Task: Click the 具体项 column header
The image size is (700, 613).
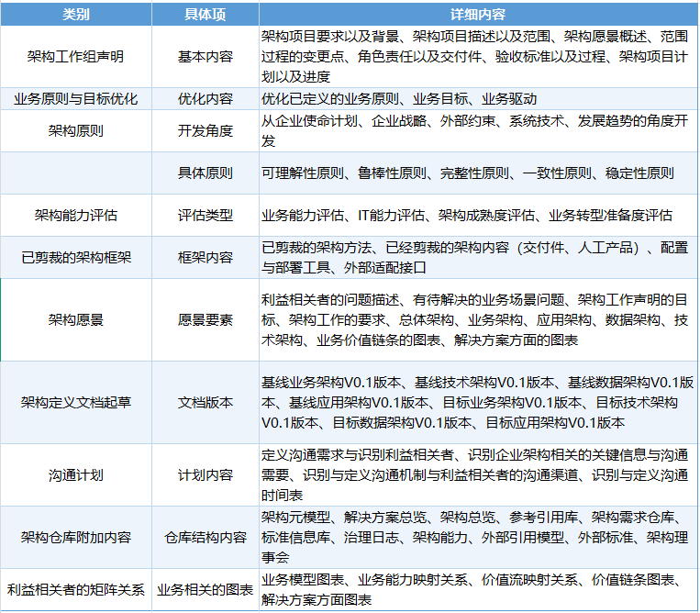Action: coord(206,14)
